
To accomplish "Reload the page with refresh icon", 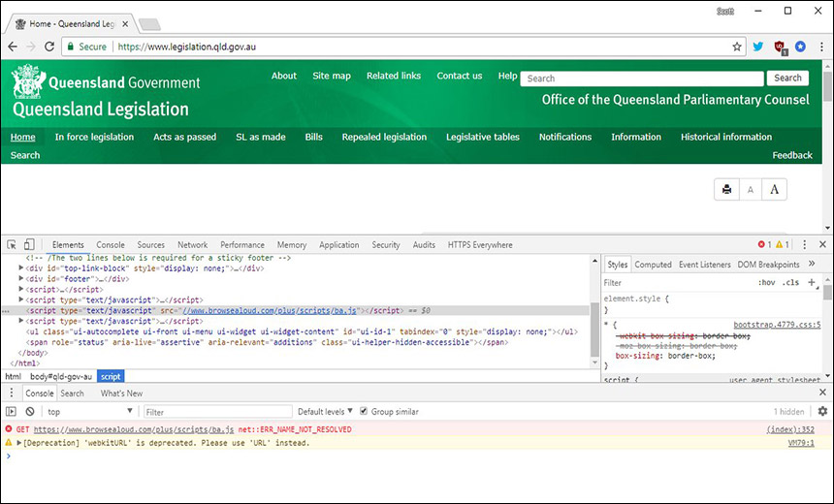I will coord(49,47).
